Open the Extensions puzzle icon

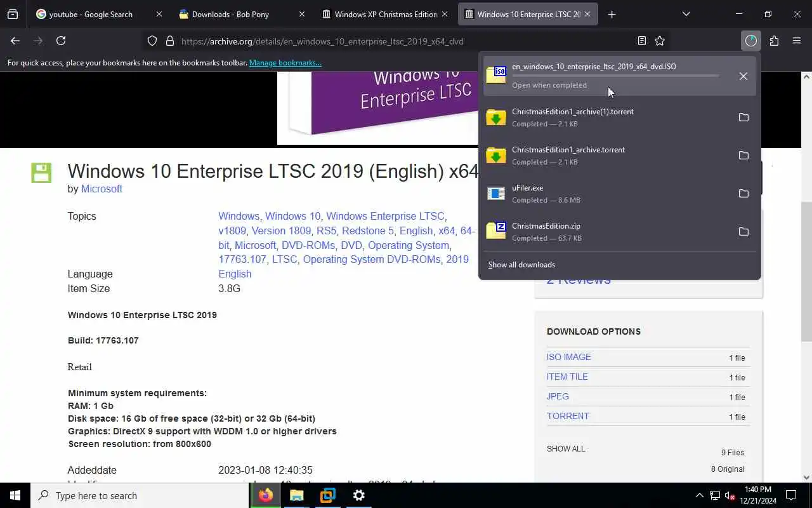click(x=774, y=41)
